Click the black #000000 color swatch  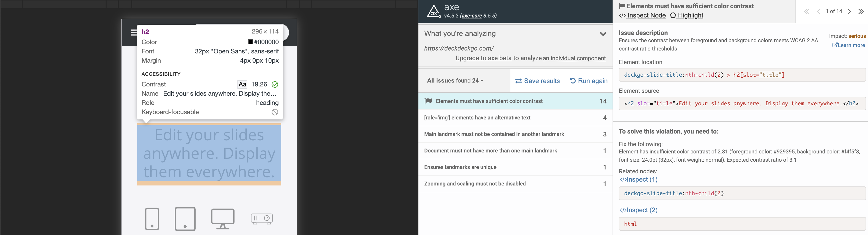[250, 42]
